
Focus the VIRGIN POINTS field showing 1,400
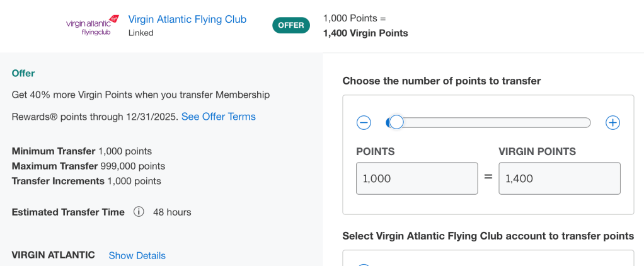coord(559,178)
